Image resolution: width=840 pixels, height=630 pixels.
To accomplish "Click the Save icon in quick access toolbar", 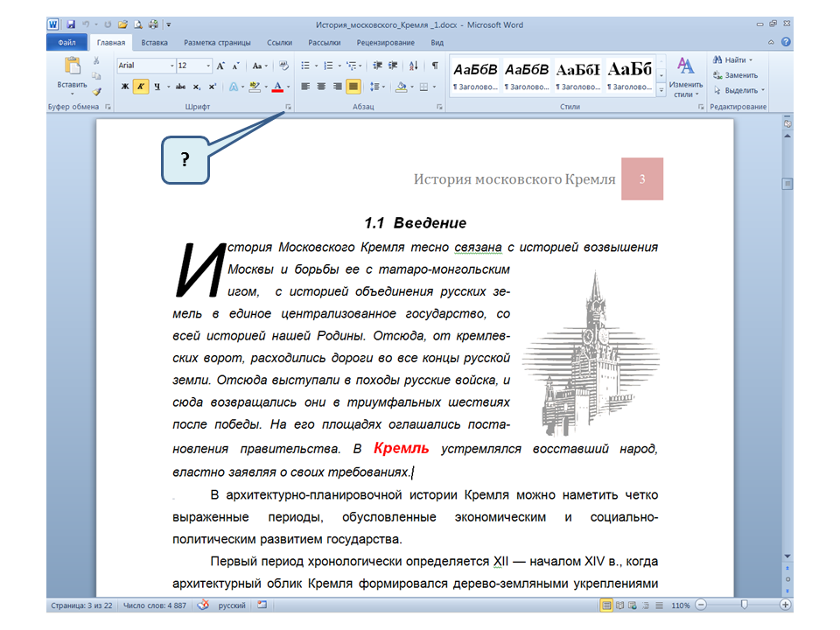I will [x=70, y=25].
